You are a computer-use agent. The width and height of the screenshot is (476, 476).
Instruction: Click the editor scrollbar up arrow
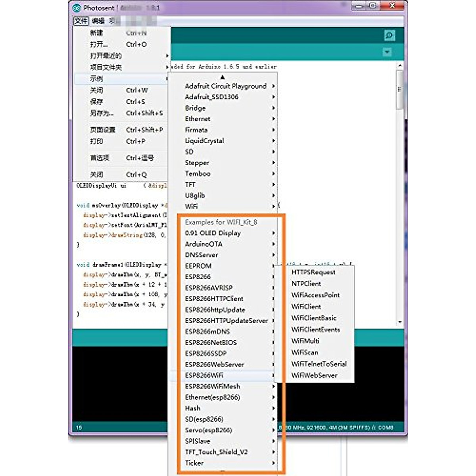tap(399, 65)
